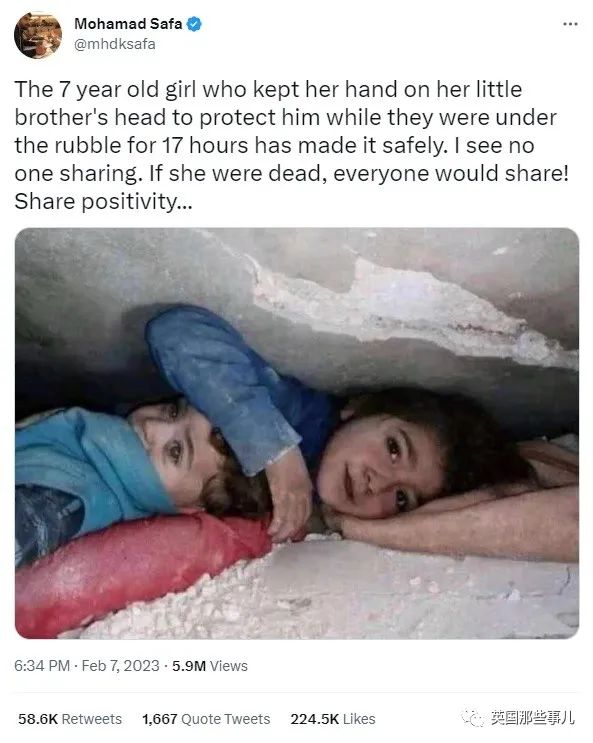This screenshot has height=743, width=593.
Task: Click the 'Share positivity...' line
Action: [x=103, y=201]
